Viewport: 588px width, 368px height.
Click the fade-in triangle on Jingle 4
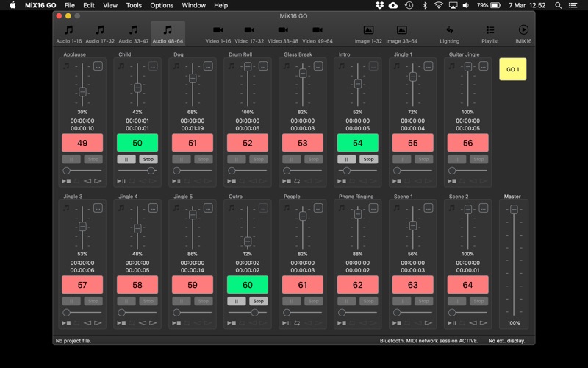tap(143, 323)
